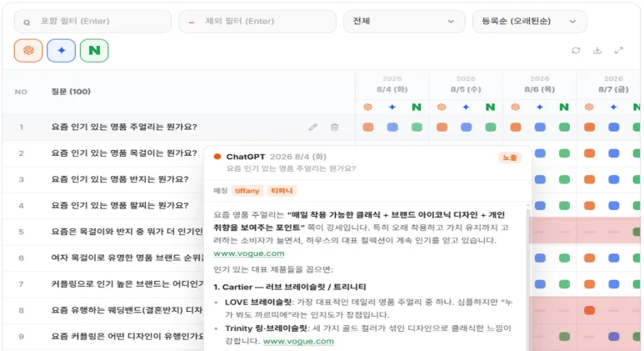Viewport: 644px width, 351px height.
Task: Click the expand fullscreen icon
Action: point(618,50)
